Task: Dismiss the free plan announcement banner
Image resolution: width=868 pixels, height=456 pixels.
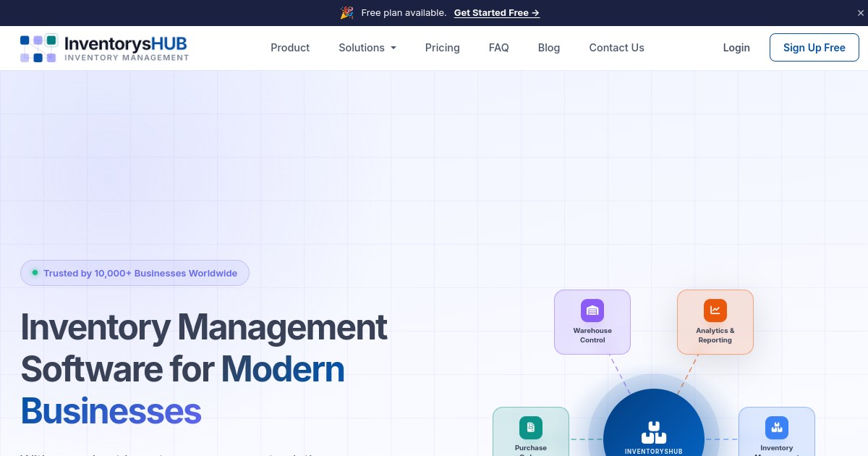Action: point(860,13)
